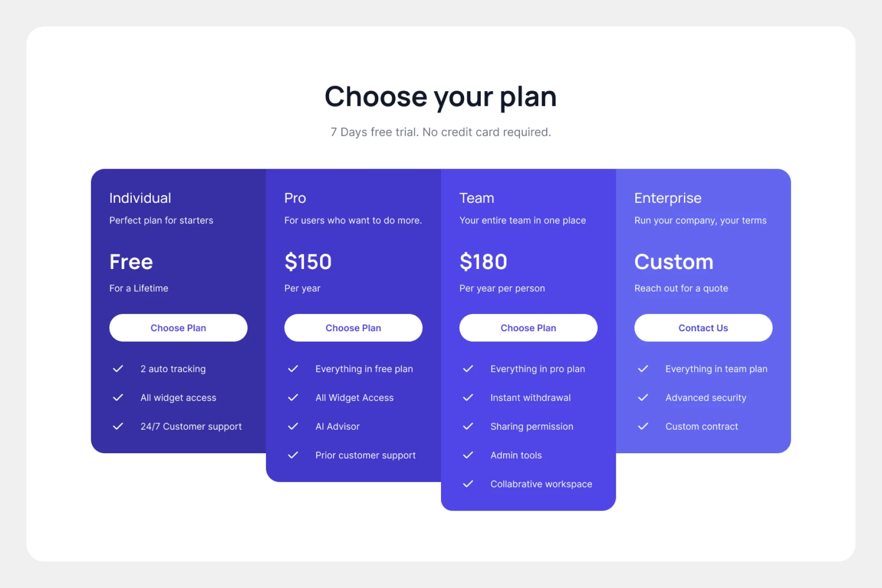Click the checkmark beside Instant withdrawal
This screenshot has width=882, height=588.
(468, 397)
